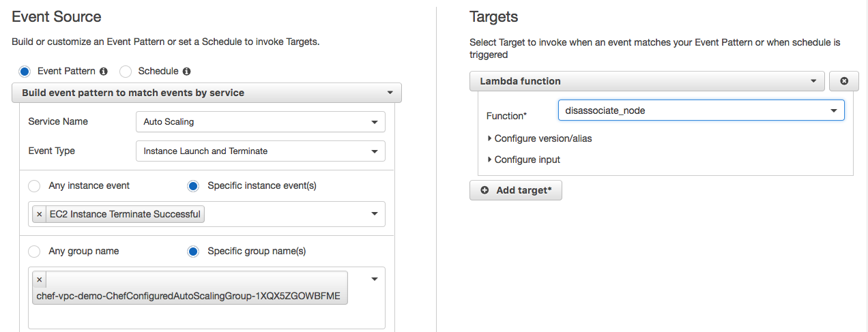Image resolution: width=868 pixels, height=332 pixels.
Task: Select the Schedule radio button
Action: point(126,71)
